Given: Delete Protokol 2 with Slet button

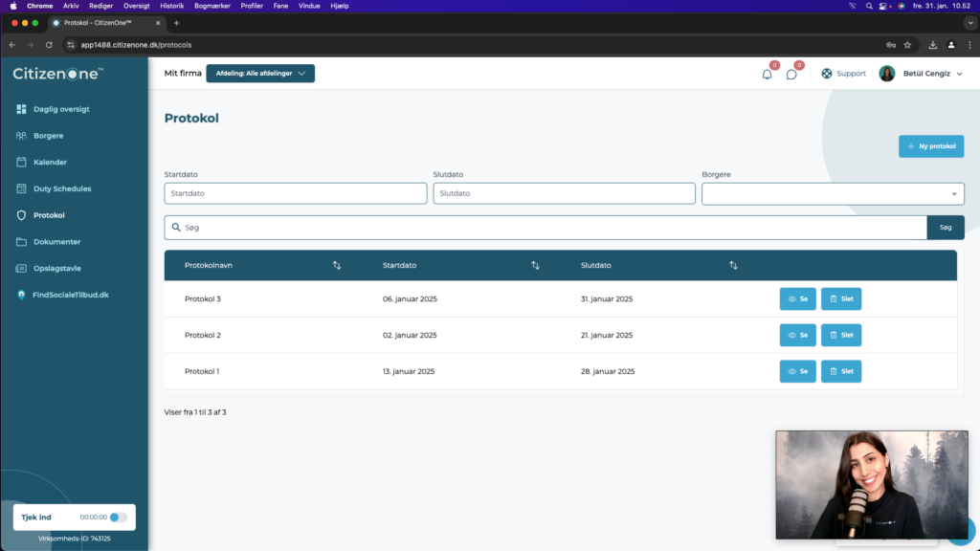Looking at the screenshot, I should click(840, 335).
